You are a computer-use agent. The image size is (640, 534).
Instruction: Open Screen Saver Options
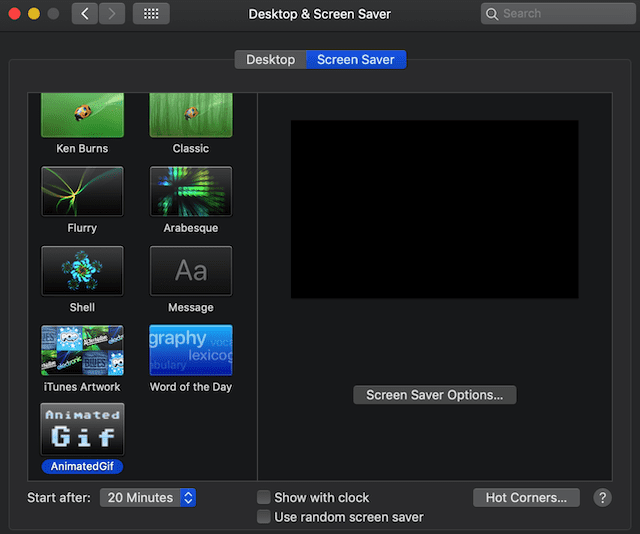434,395
